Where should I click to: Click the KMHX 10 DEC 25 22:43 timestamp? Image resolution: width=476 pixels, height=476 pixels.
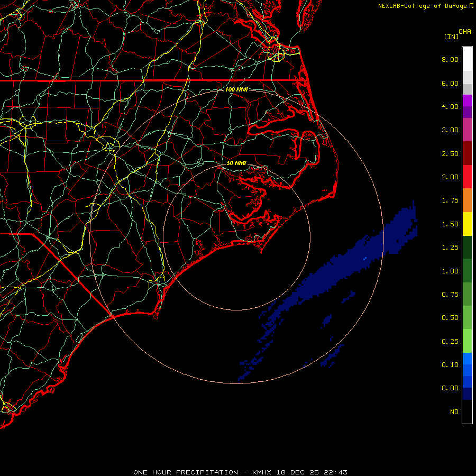pos(300,472)
